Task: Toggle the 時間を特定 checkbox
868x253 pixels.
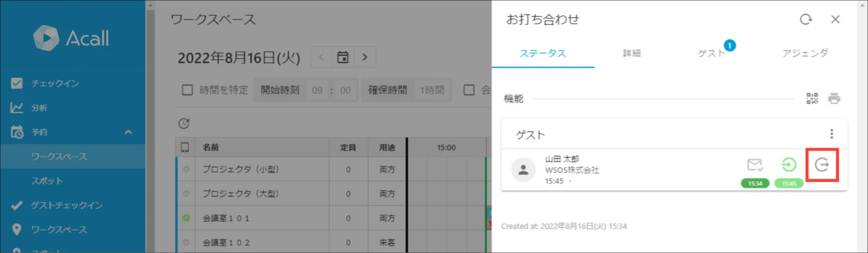Action: pos(188,90)
